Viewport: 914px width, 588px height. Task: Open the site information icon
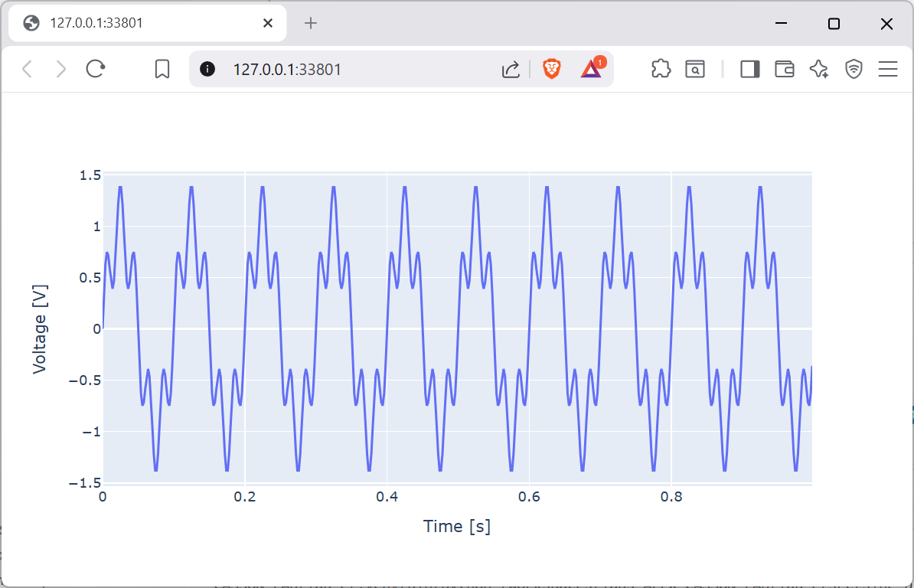pos(207,70)
